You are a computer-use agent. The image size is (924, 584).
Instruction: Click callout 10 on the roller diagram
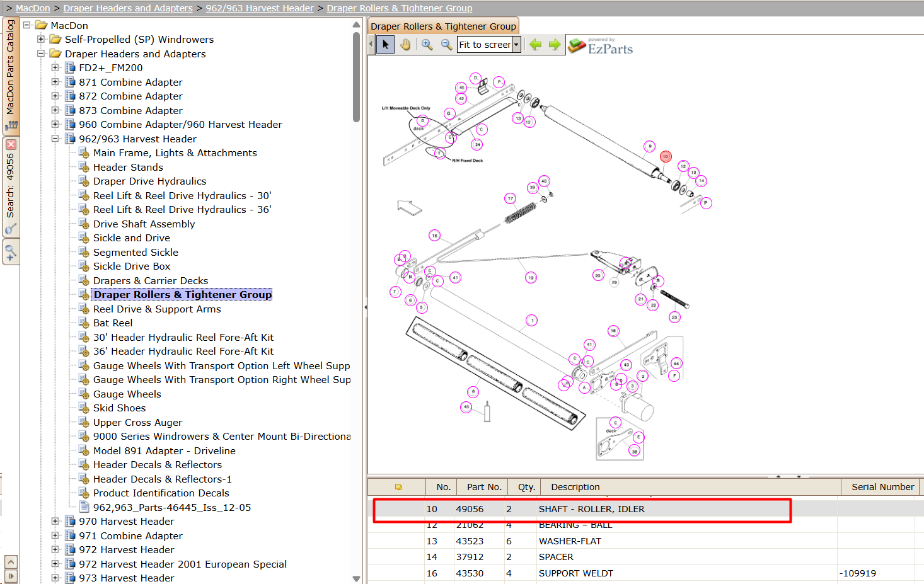(665, 156)
